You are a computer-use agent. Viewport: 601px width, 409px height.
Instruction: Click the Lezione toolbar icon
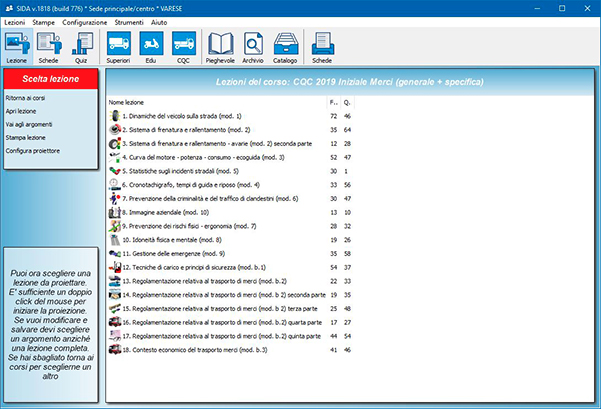[x=17, y=47]
